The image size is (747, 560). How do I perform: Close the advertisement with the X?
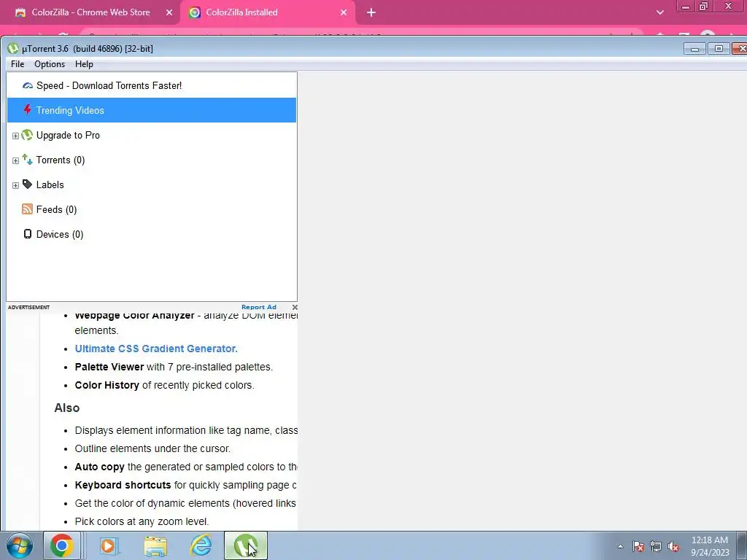point(295,307)
